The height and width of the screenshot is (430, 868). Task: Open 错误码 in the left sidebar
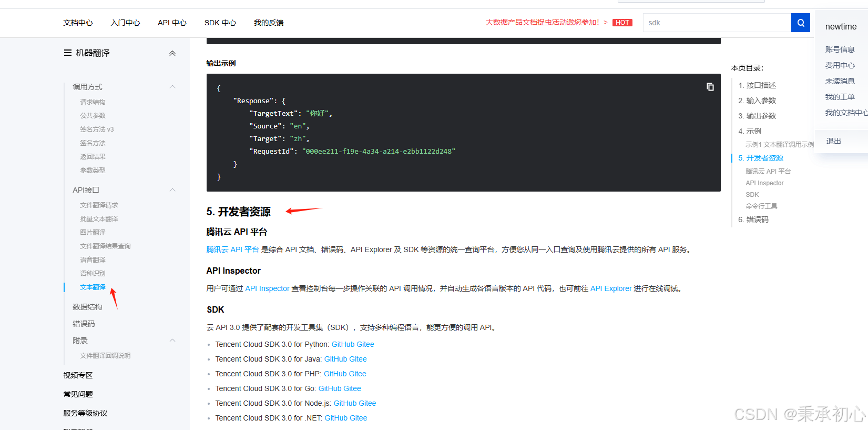84,324
